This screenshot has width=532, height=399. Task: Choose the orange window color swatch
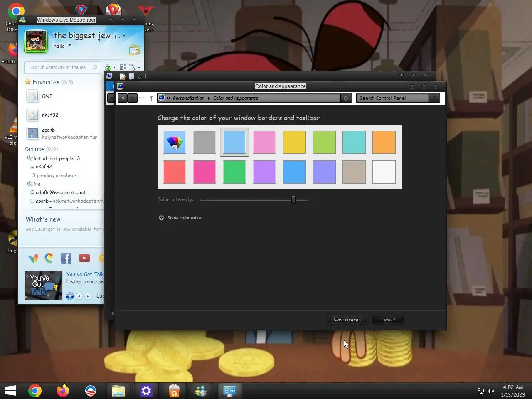pyautogui.click(x=384, y=142)
